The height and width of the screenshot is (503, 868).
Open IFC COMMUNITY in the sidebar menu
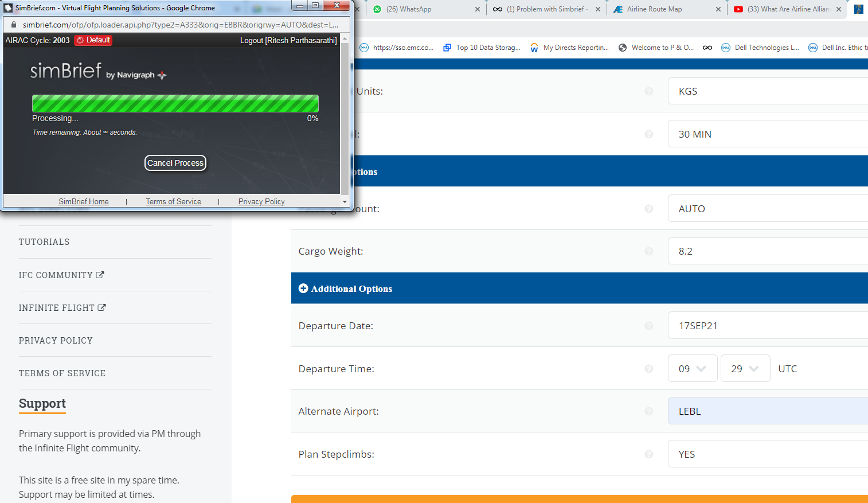coord(61,275)
